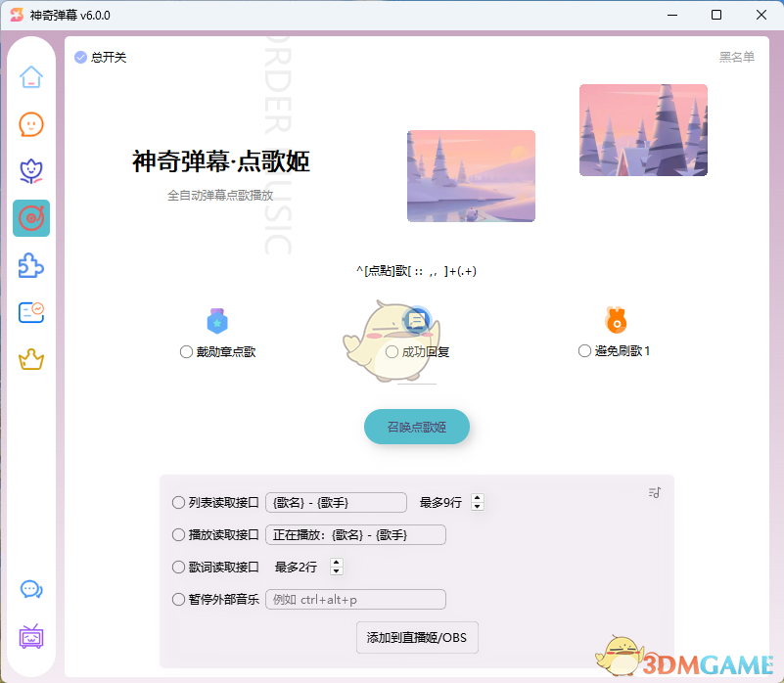
Task: Select the checklist card icon in sidebar
Action: tap(30, 312)
